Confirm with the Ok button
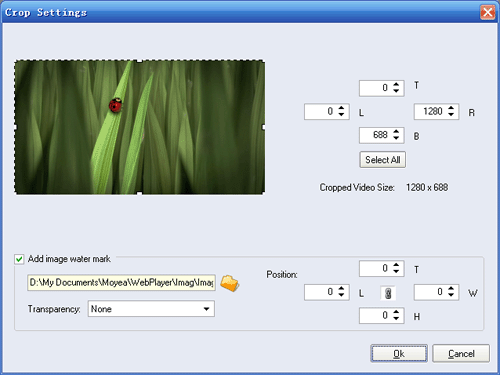Screen dimensions: 500x375 point(399,353)
